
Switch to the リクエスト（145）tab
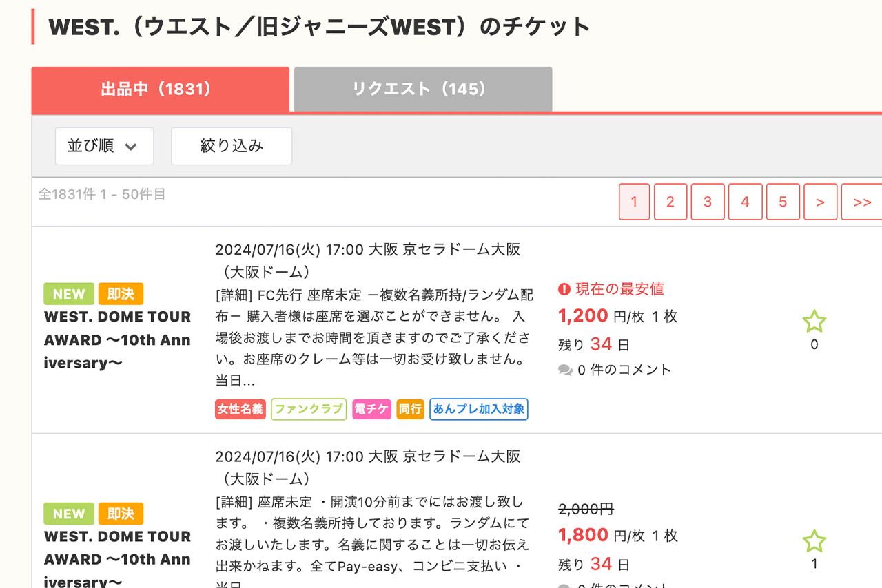[422, 88]
